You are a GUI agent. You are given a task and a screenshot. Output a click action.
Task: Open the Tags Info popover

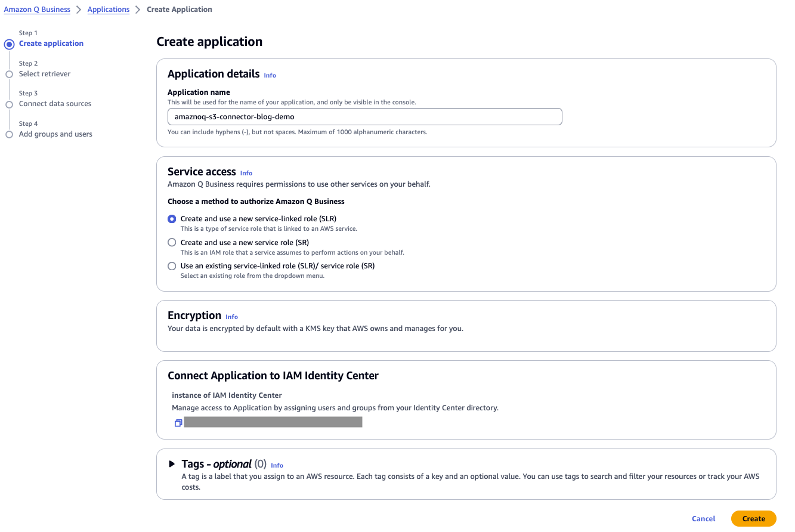coord(277,465)
